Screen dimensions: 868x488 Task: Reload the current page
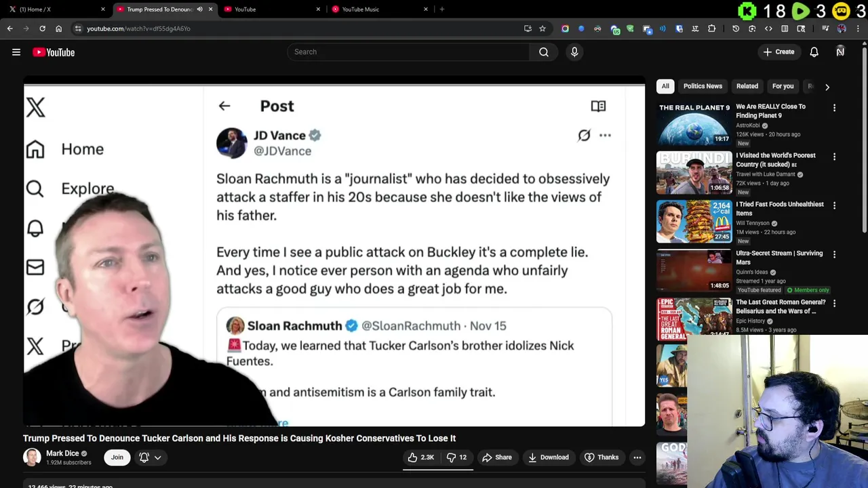tap(42, 28)
